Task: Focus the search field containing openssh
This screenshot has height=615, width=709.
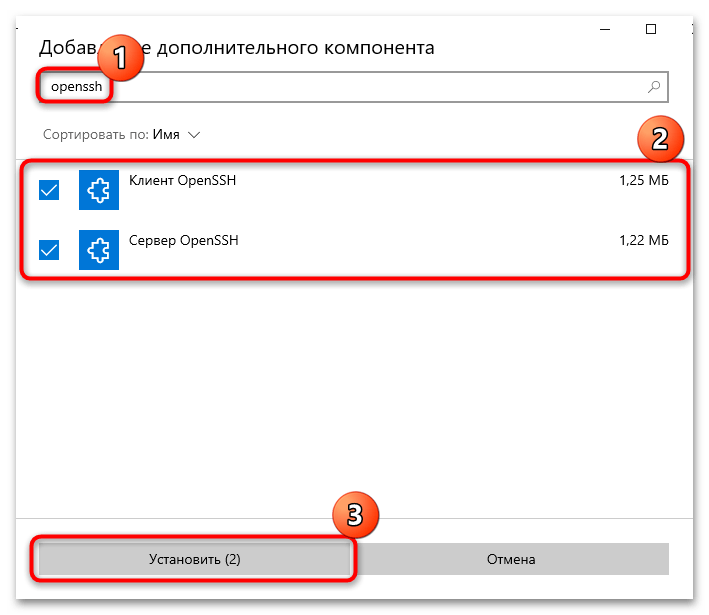Action: click(354, 86)
